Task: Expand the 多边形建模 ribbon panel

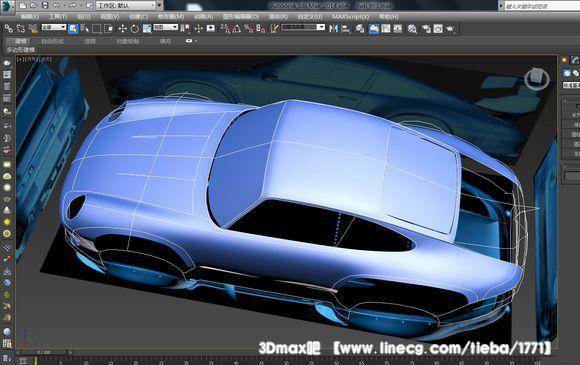Action: 21,50
